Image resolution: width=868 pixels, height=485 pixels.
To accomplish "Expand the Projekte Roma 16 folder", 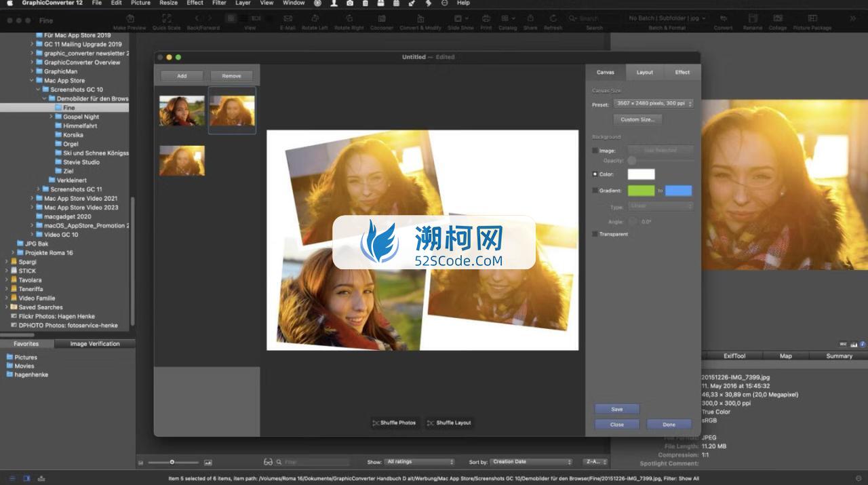I will pyautogui.click(x=12, y=252).
